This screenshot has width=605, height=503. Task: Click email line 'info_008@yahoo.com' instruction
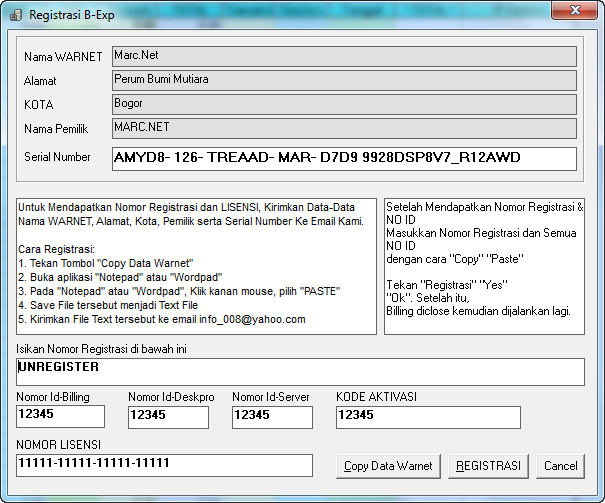coord(162,319)
